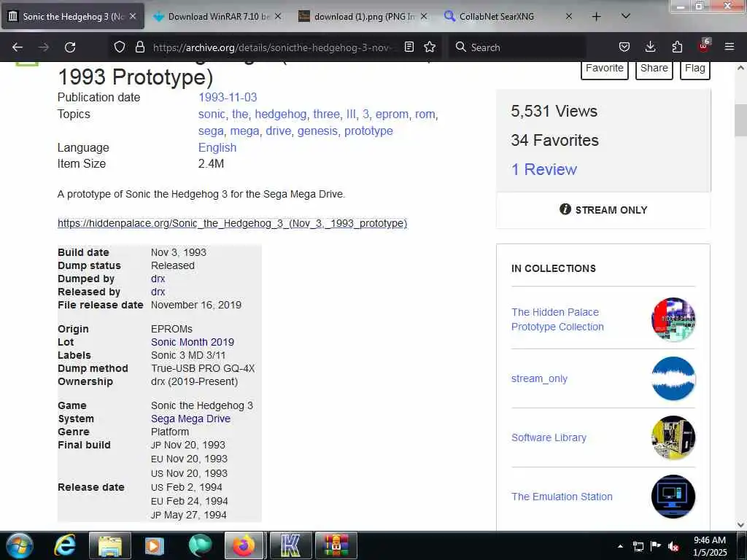Open the English language link

(217, 147)
